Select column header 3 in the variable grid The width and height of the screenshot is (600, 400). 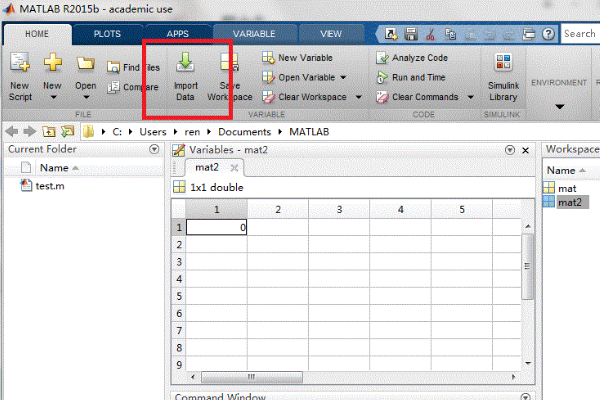point(339,209)
